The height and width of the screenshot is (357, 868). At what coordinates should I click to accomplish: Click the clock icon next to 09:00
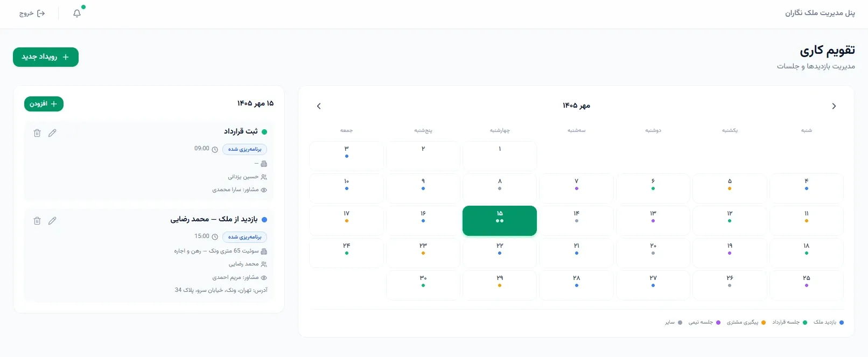215,150
